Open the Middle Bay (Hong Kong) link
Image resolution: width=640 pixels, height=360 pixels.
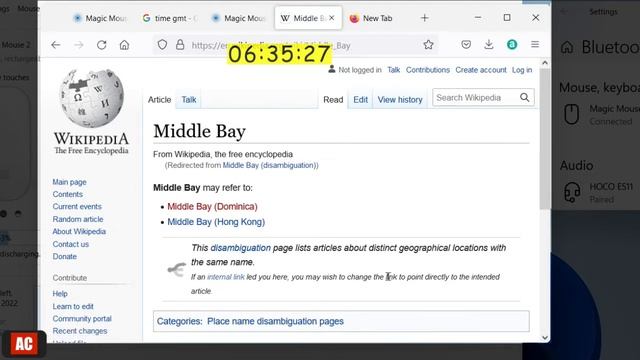[x=216, y=222]
